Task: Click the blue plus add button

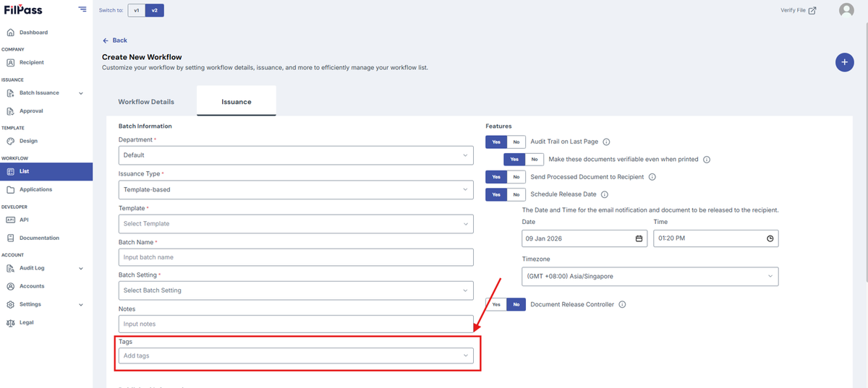Action: [844, 62]
